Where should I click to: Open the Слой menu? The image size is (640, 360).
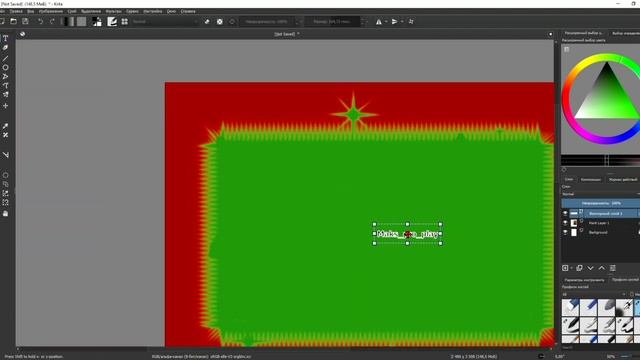tap(72, 11)
